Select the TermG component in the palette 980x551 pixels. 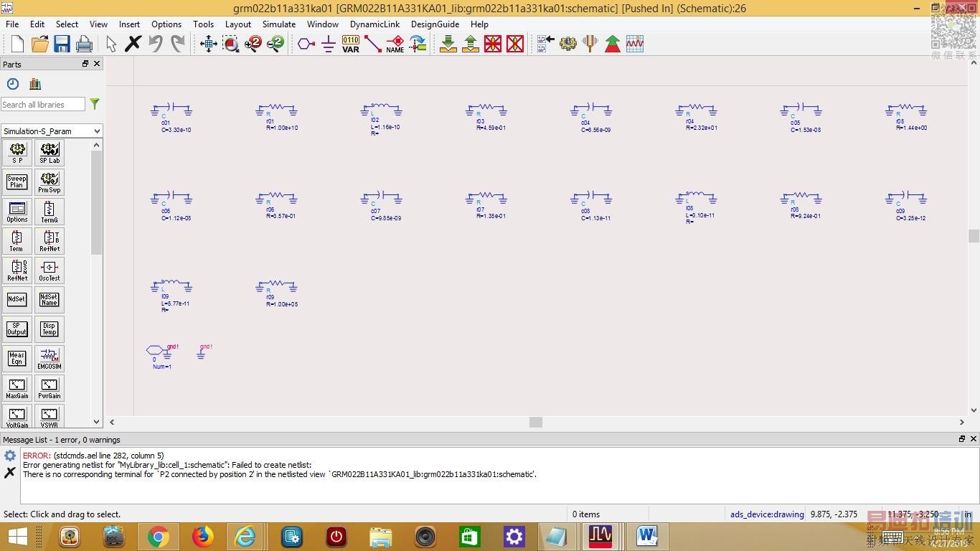click(x=50, y=212)
